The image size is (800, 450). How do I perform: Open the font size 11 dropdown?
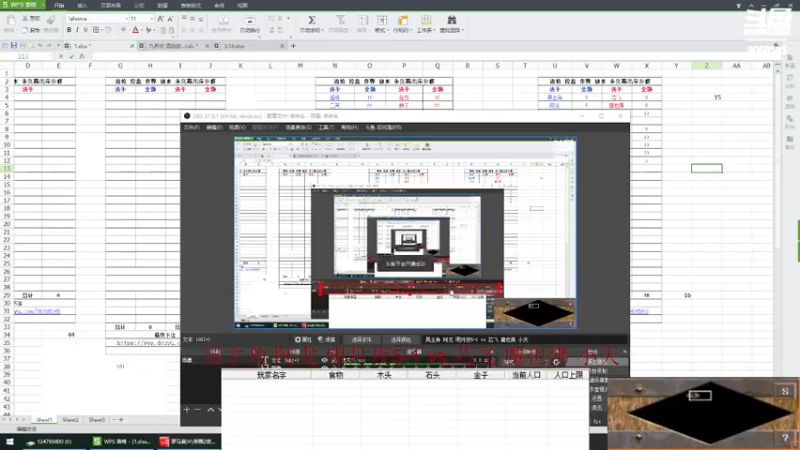151,19
